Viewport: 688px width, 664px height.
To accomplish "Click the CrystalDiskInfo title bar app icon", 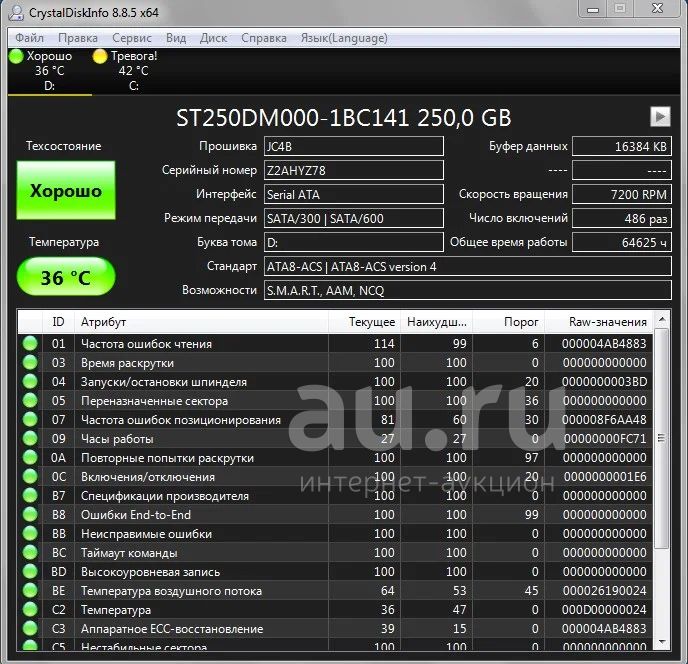I will 16,12.
